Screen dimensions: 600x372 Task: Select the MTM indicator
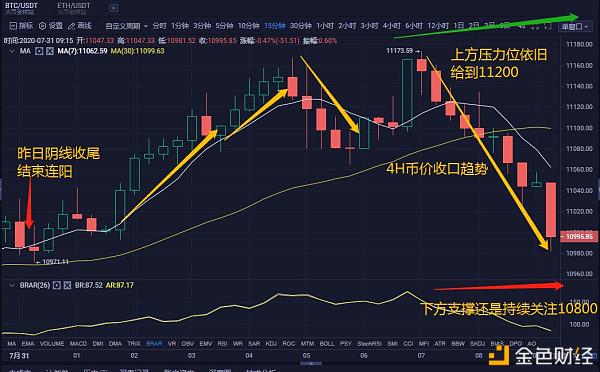[x=307, y=344]
